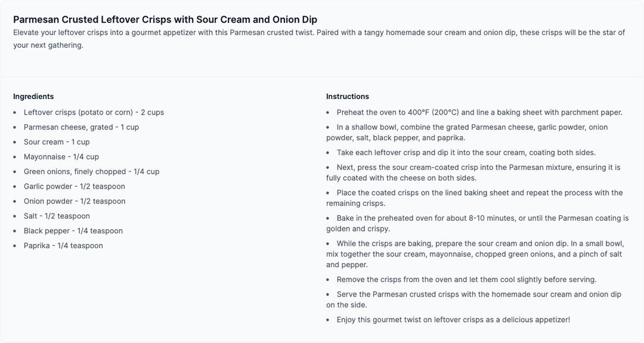Click the Parmesan Crusted Leftover Crisps recipe title
Screen dimensions: 644x343
click(x=165, y=20)
